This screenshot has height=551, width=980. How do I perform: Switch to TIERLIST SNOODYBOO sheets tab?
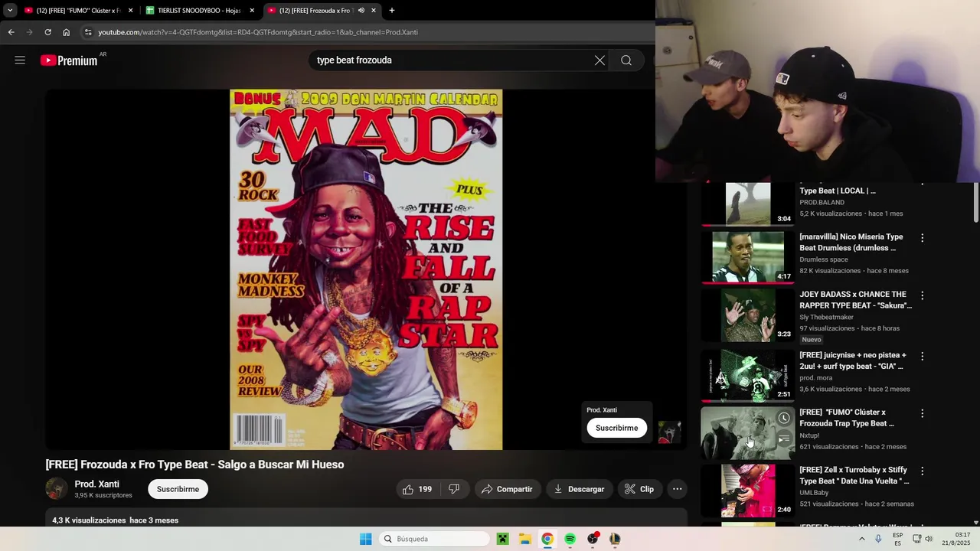[x=194, y=11]
